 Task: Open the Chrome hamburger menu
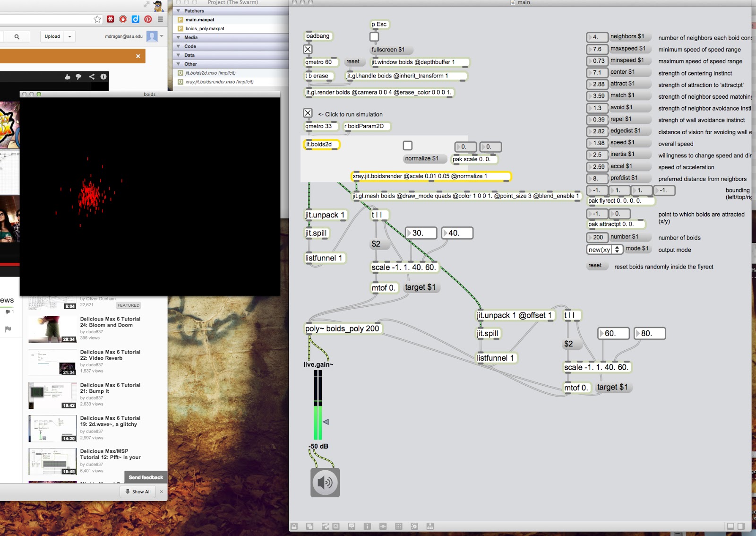pyautogui.click(x=160, y=19)
